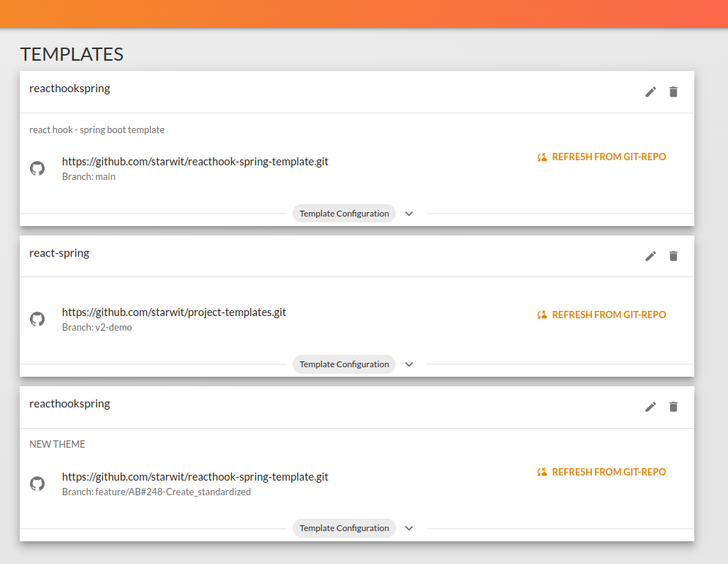Screen dimensions: 728x564
Task: Click GitHub icon of feature/AB#248 branch repo
Action: [37, 484]
